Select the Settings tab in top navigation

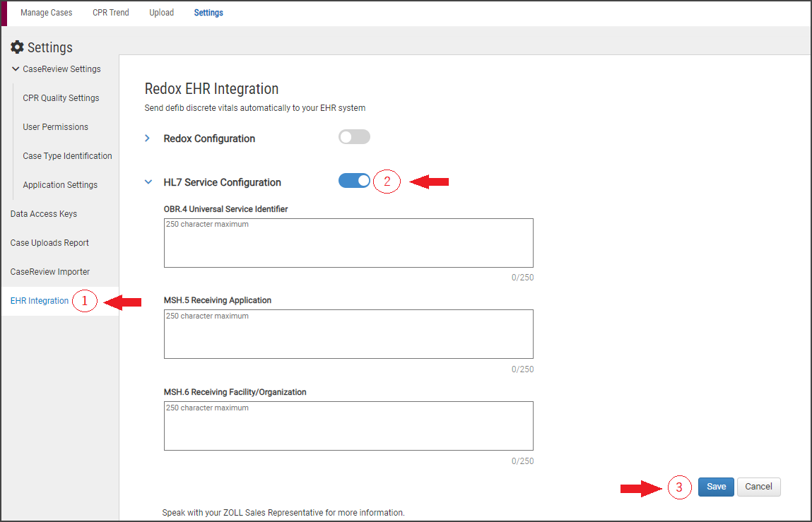(208, 13)
